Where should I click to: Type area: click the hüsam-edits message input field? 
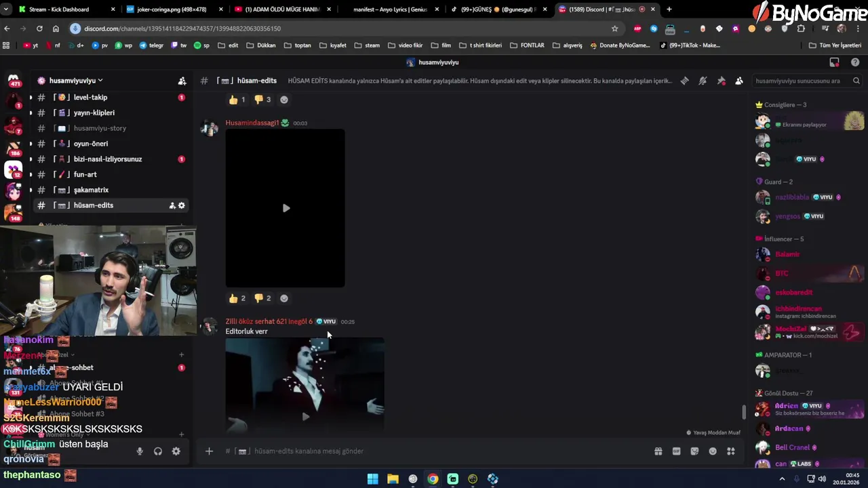point(434,451)
